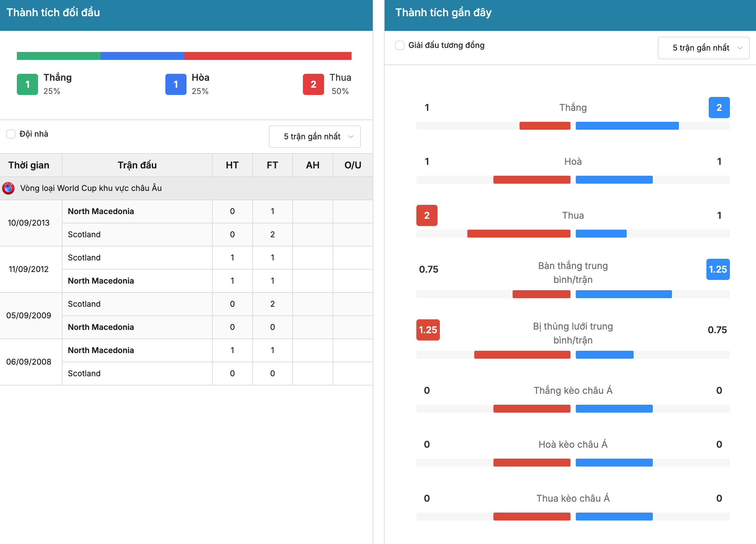Click the Bàn thắng trung bình/trận label

pyautogui.click(x=573, y=273)
